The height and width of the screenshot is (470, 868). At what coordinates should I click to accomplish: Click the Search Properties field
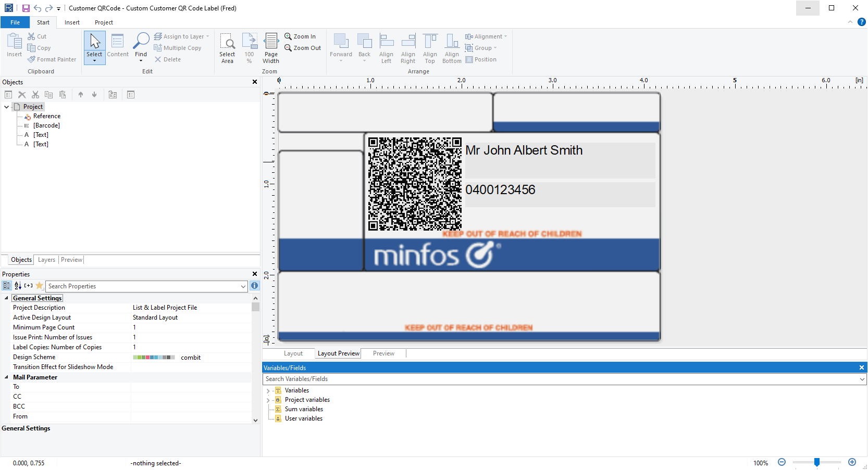pos(146,286)
